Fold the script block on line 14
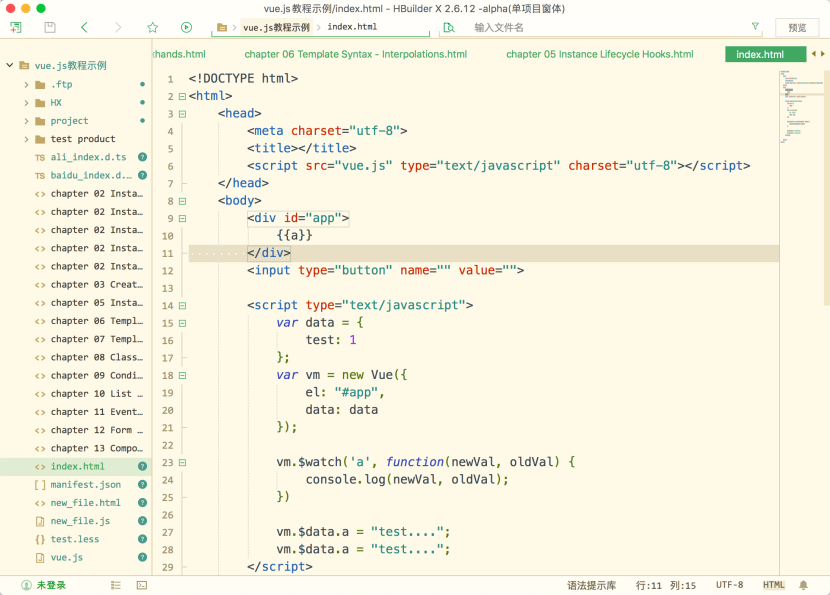 tap(182, 305)
